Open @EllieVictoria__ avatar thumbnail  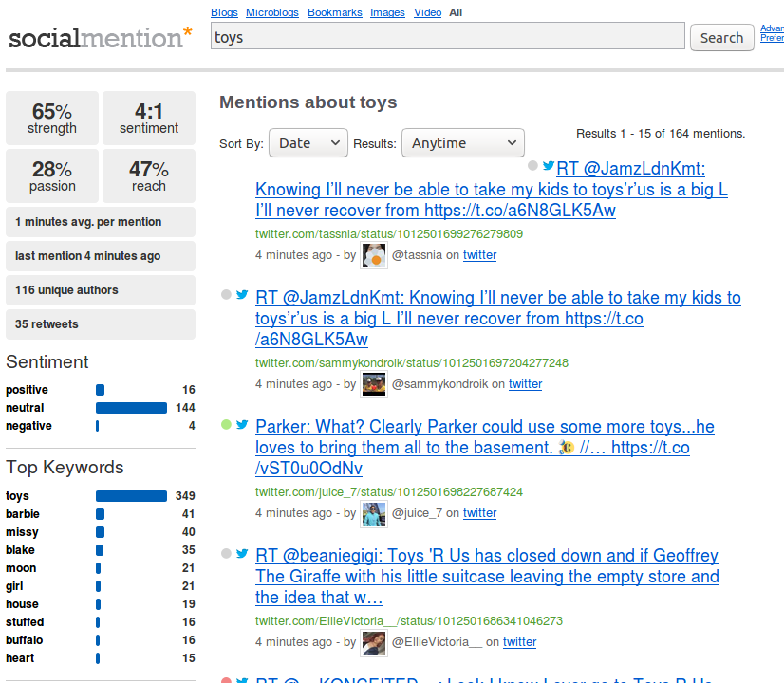tap(374, 642)
